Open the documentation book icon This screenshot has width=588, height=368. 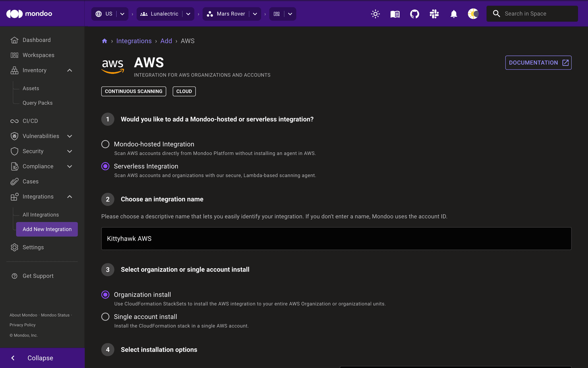point(395,14)
